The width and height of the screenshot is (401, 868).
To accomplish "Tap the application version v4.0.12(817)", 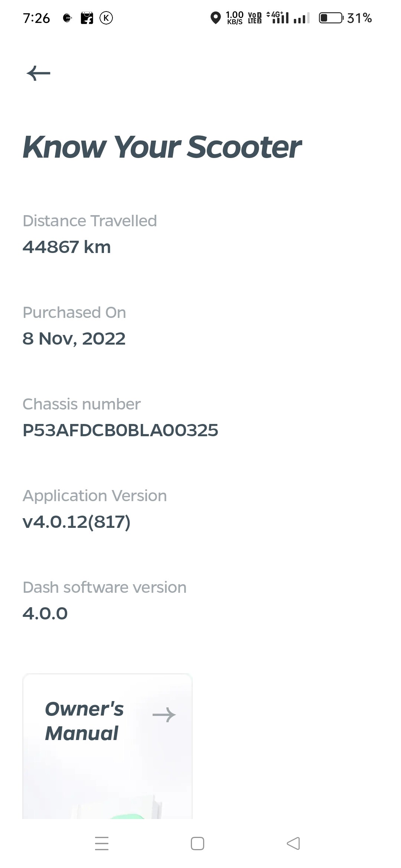I will point(76,522).
